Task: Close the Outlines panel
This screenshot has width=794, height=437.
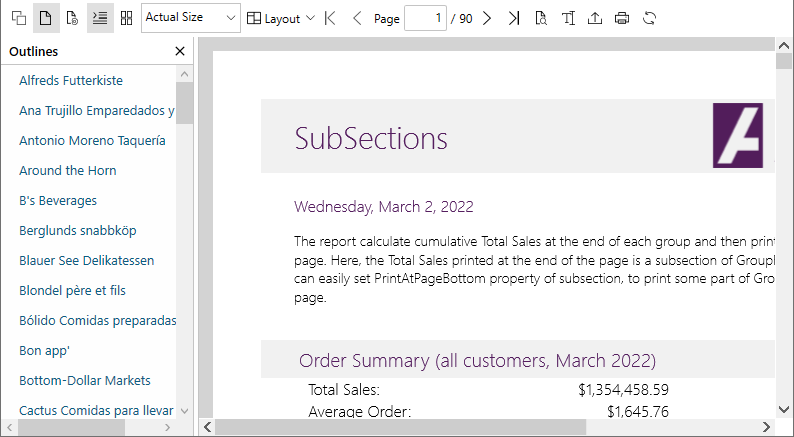Action: 180,52
